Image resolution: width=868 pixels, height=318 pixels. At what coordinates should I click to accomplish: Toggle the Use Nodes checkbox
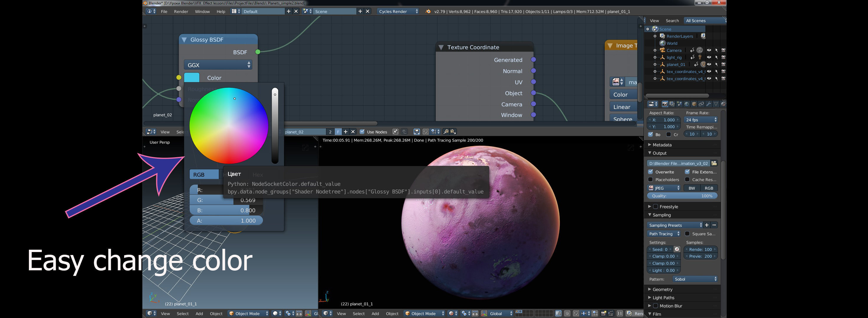tap(362, 132)
